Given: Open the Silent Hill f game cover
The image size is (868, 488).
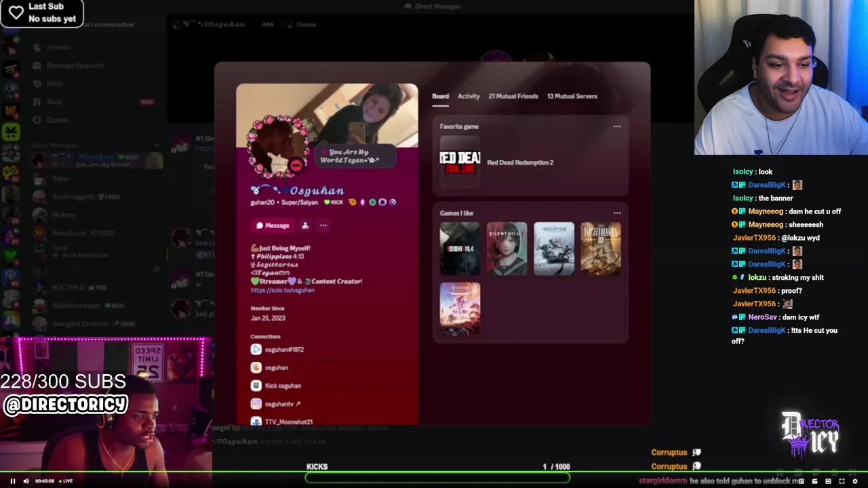Looking at the screenshot, I should point(507,249).
